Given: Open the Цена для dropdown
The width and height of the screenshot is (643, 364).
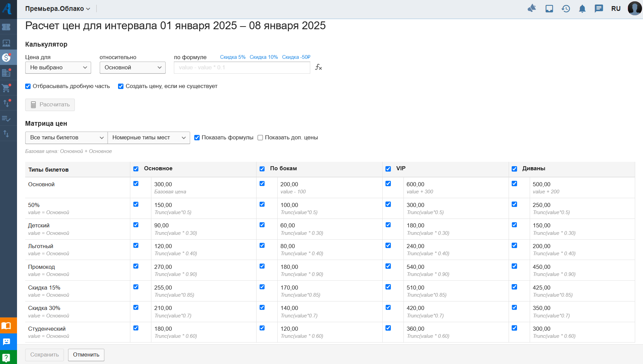Looking at the screenshot, I should point(58,68).
